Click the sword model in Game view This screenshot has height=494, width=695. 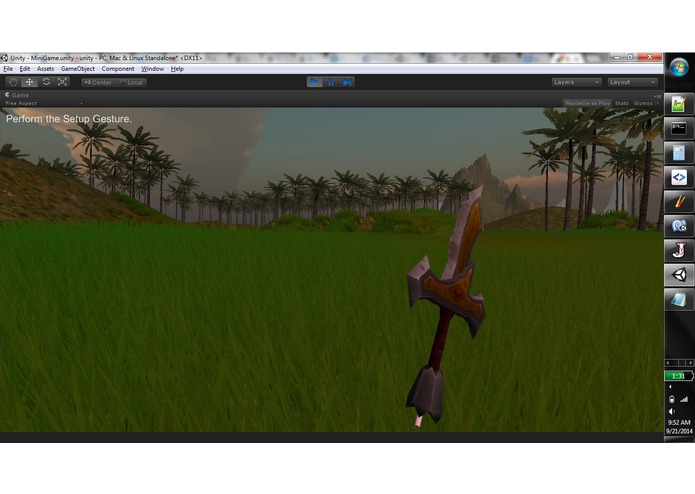(x=445, y=306)
